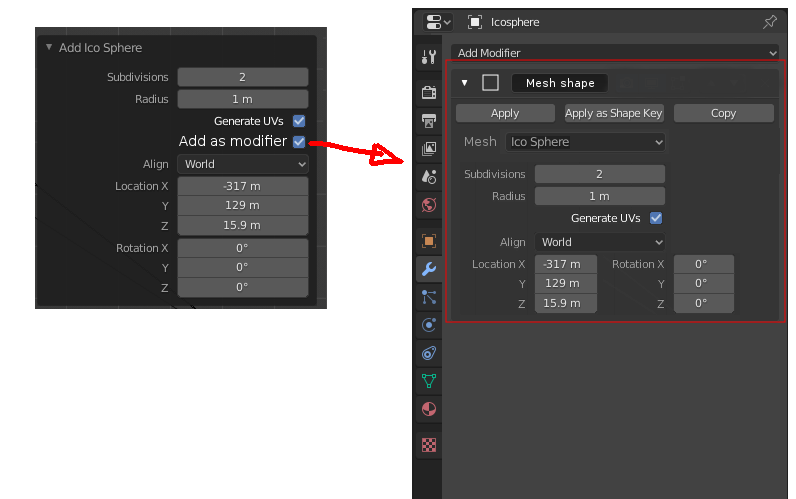Toggle Generate UVs in the Mesh shape modifier
This screenshot has height=499, width=796.
pos(656,218)
